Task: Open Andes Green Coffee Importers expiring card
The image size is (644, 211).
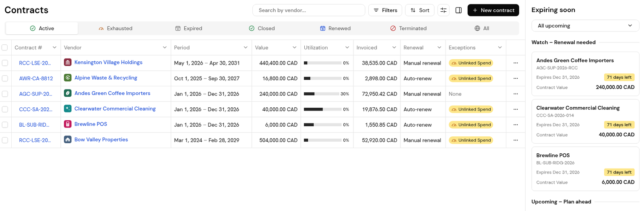Action: (585, 74)
